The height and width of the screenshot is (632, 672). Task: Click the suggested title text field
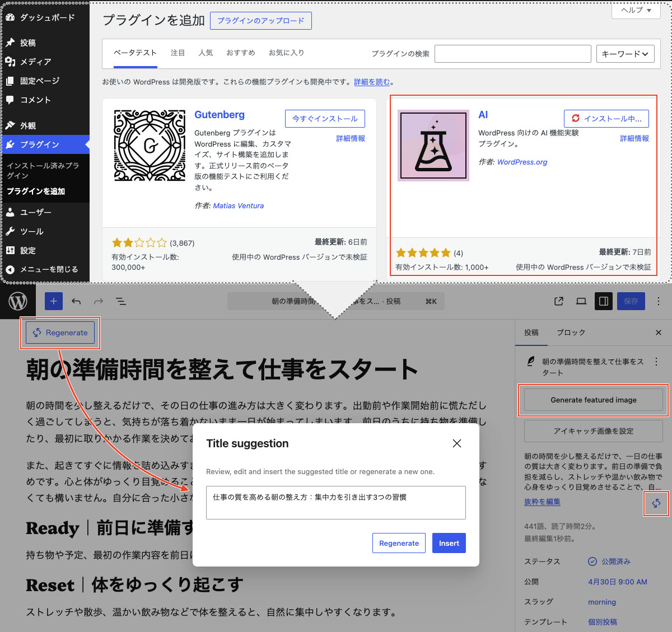[336, 503]
